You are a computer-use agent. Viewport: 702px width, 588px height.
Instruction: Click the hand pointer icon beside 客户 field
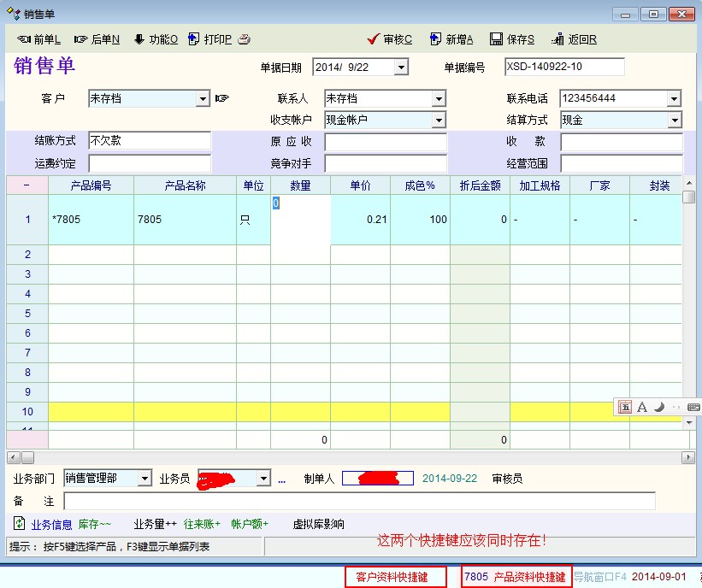click(222, 98)
